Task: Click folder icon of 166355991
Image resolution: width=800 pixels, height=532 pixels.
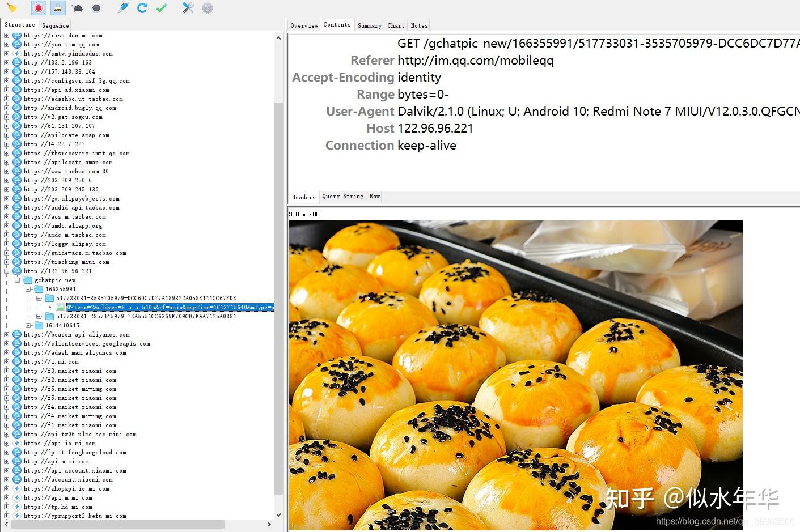Action: point(39,289)
